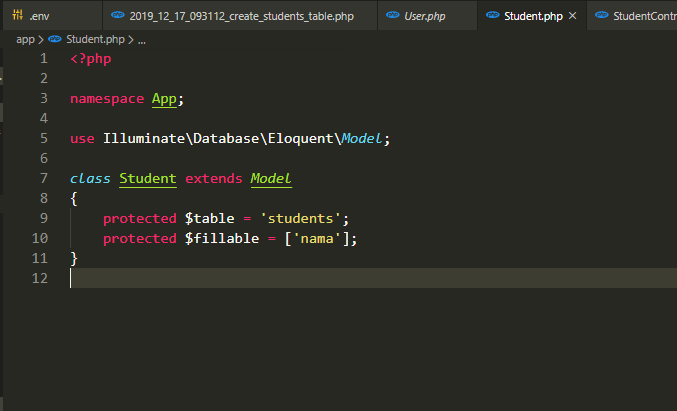Place cursor on empty line 12
Image resolution: width=677 pixels, height=411 pixels.
click(373, 278)
